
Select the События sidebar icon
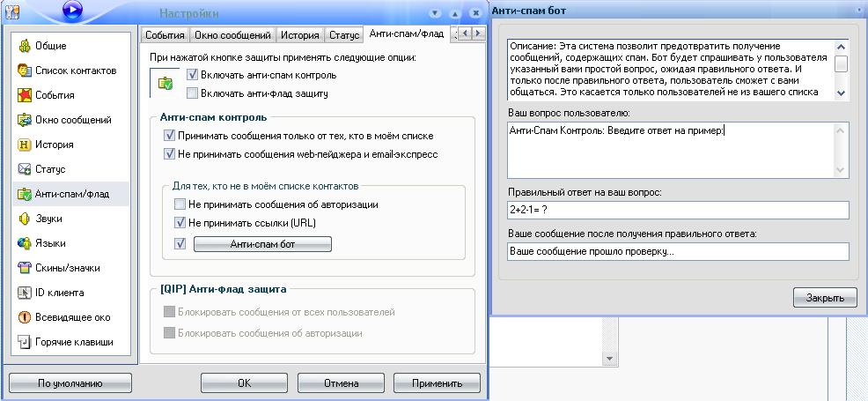tap(25, 95)
